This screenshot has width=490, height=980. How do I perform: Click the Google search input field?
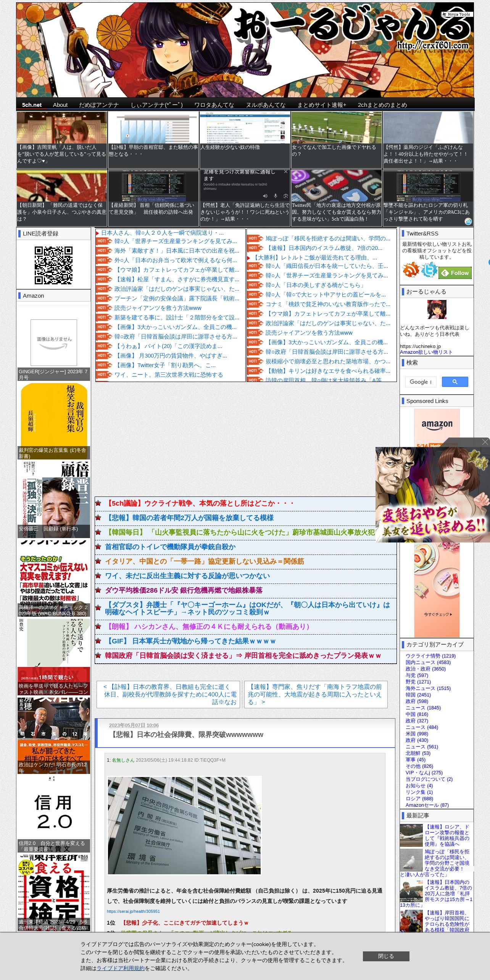[421, 382]
